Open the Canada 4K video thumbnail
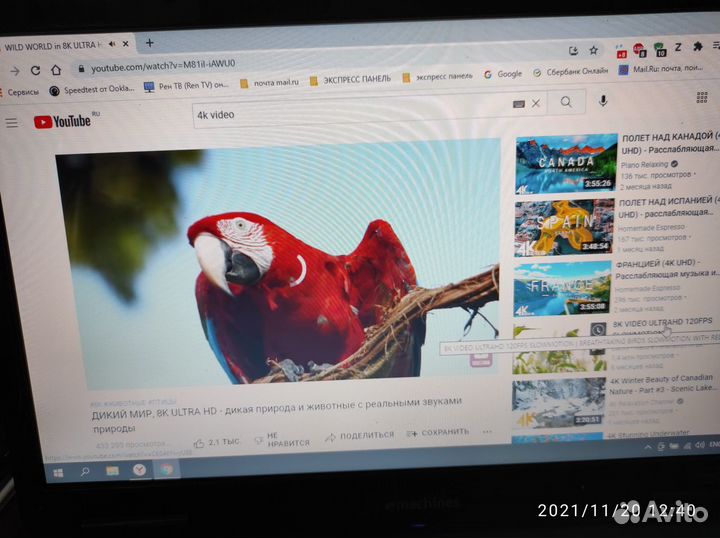The image size is (720, 538). coord(565,163)
